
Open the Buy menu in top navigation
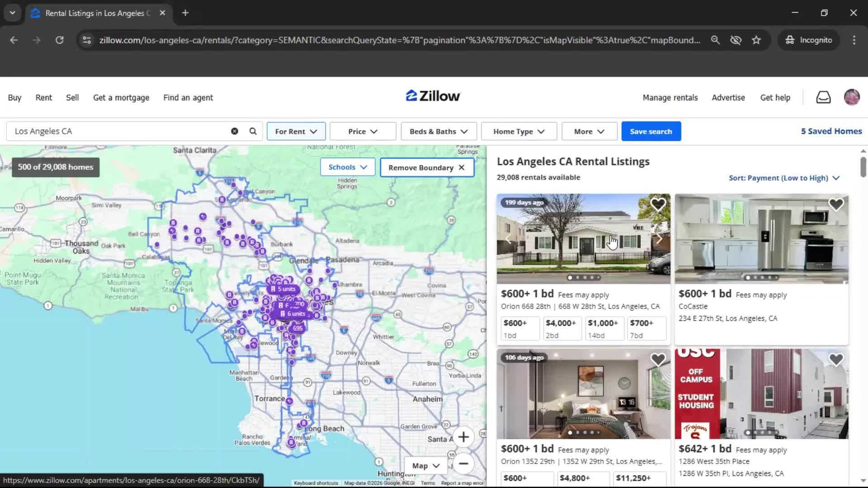click(x=14, y=98)
